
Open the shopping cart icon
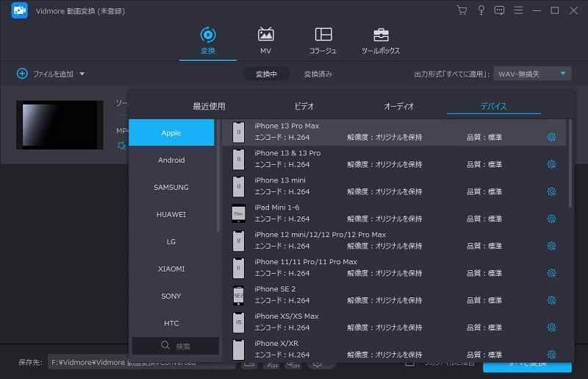(x=462, y=10)
